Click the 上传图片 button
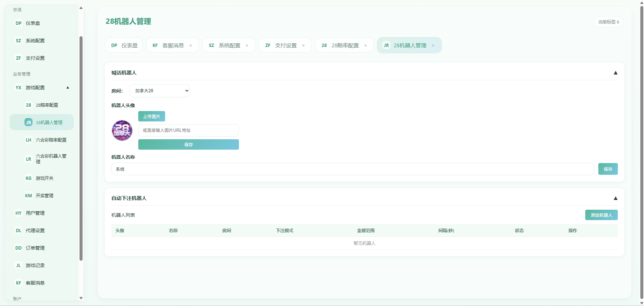644x306 pixels. tap(152, 116)
